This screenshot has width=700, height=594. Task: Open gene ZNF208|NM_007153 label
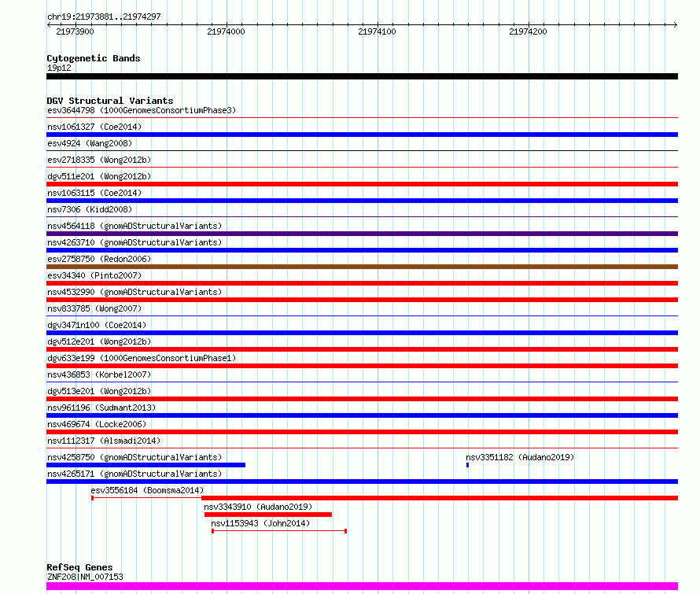pos(85,577)
